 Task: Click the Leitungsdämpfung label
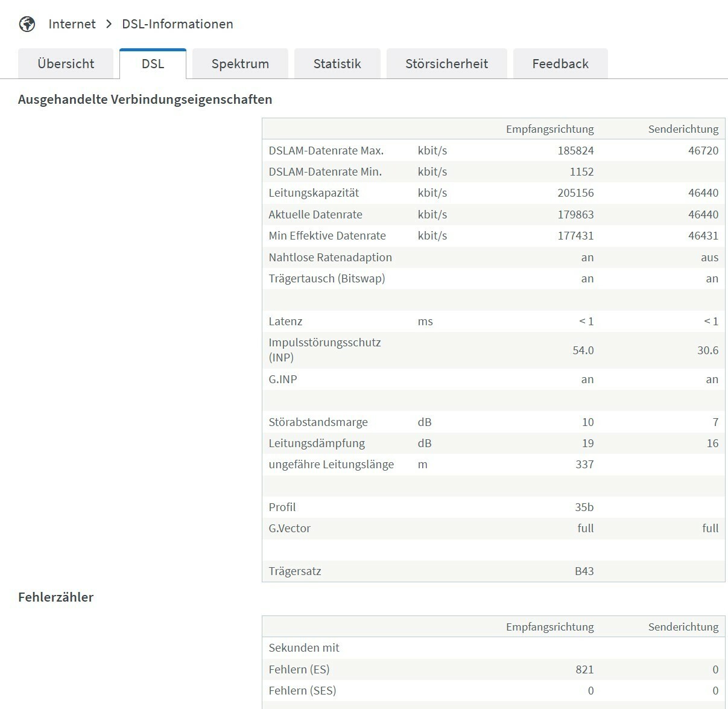coord(317,444)
